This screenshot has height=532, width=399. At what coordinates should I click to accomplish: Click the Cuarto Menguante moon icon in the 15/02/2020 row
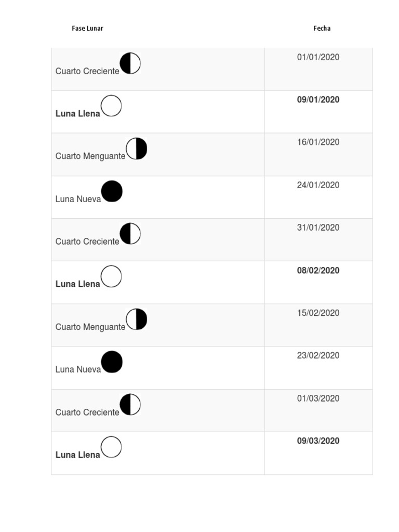tap(136, 319)
